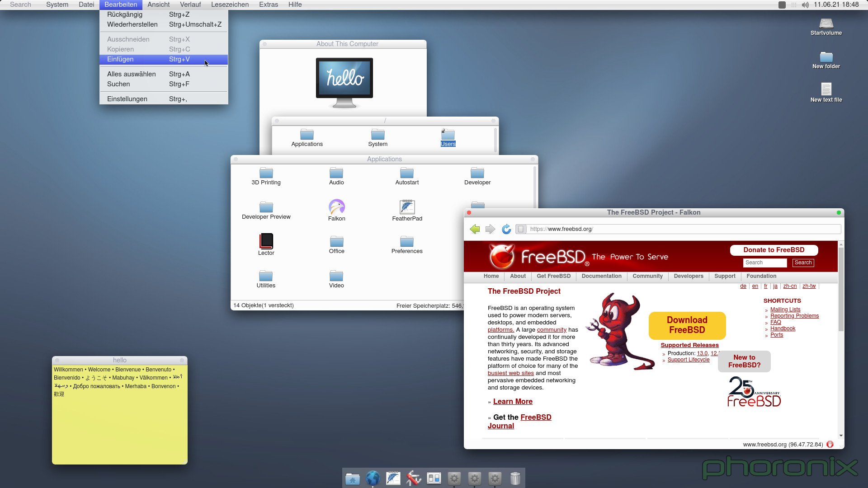Click the Falkon browser back navigation button
Image resolution: width=868 pixels, height=488 pixels.
coord(474,229)
